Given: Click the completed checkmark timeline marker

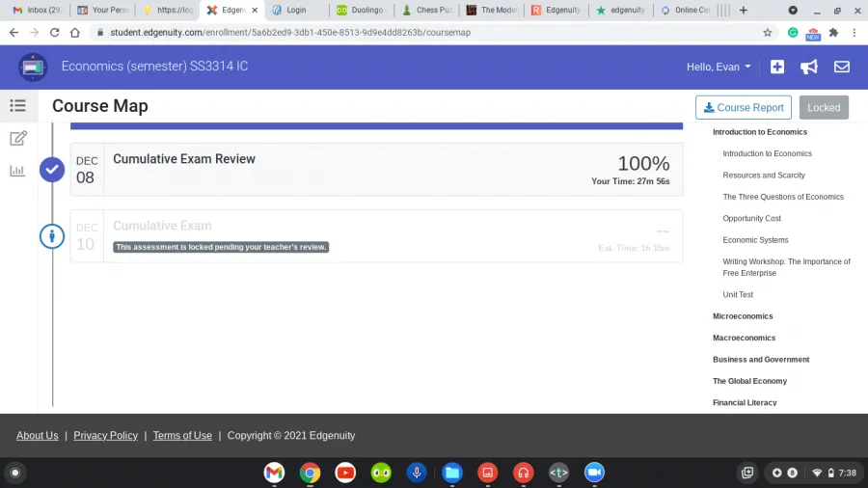Looking at the screenshot, I should 52,170.
